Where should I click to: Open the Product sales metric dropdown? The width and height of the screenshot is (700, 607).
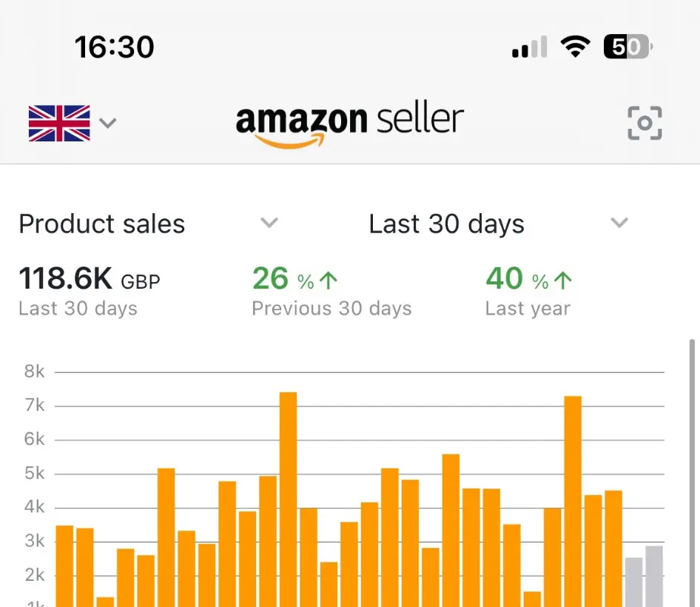tap(269, 223)
